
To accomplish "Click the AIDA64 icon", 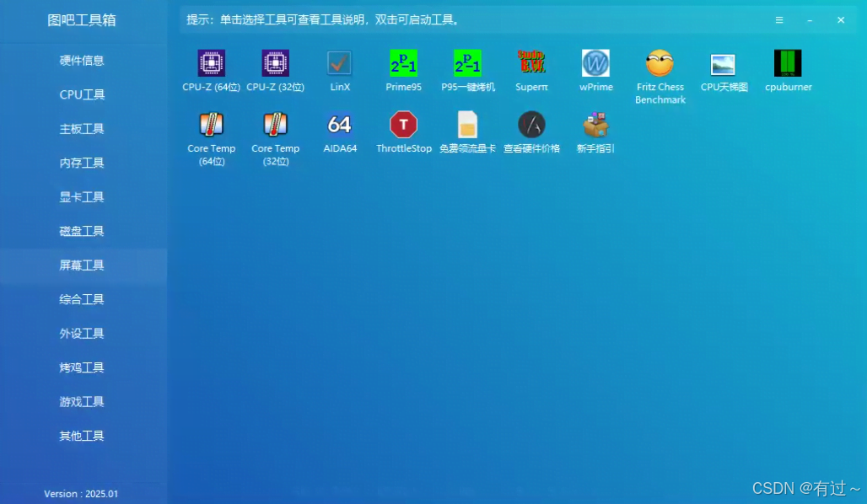I will click(340, 125).
